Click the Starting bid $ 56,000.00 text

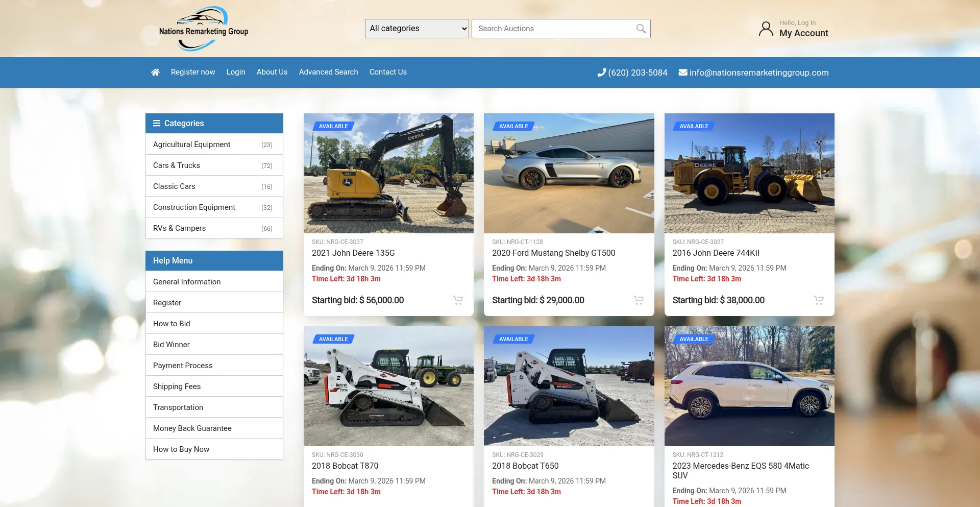click(358, 300)
